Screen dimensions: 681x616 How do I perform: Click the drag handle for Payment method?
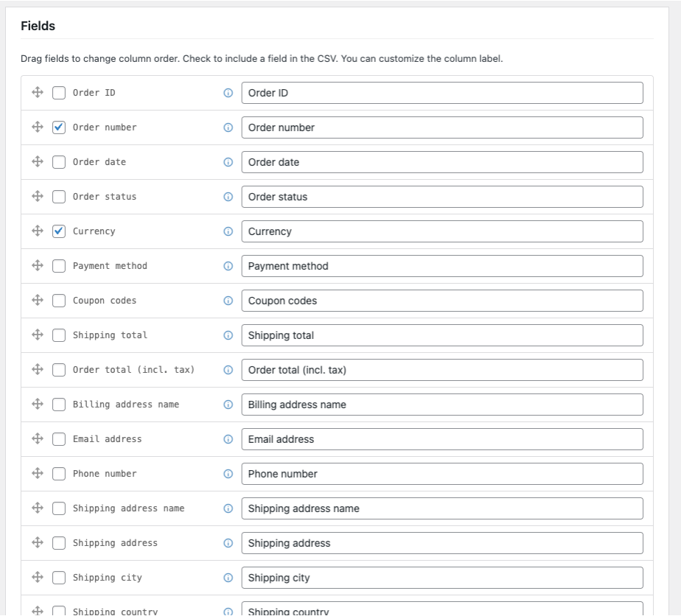click(38, 266)
